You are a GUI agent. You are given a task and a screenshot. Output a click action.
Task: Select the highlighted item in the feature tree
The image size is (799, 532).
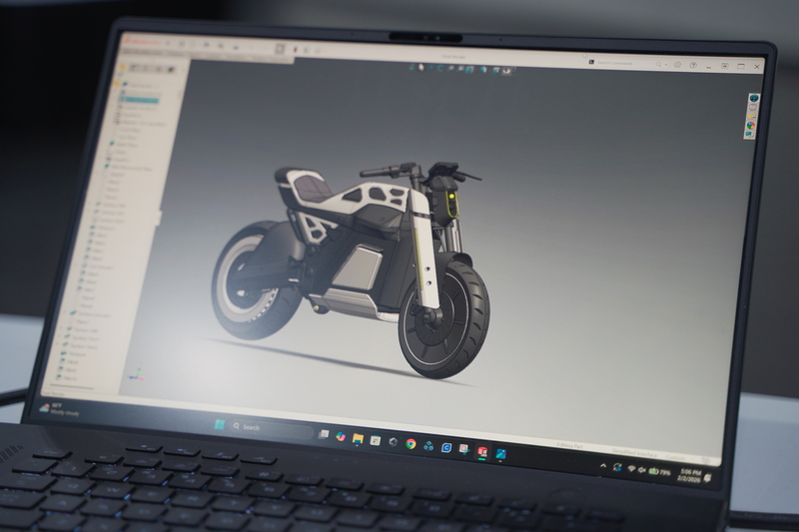point(140,100)
